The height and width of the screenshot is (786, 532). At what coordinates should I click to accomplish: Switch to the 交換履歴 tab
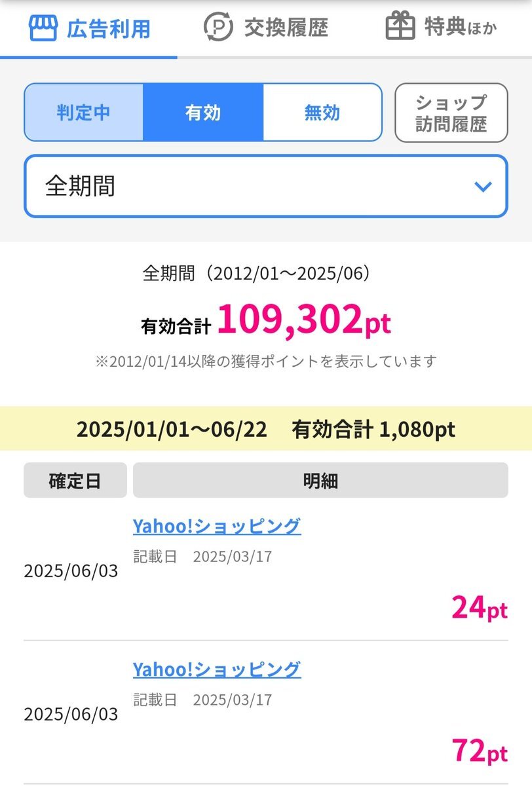pyautogui.click(x=266, y=28)
